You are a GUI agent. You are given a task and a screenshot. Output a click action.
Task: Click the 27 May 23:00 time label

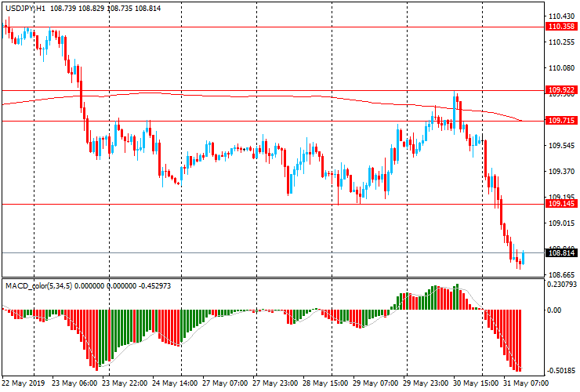tap(275, 383)
